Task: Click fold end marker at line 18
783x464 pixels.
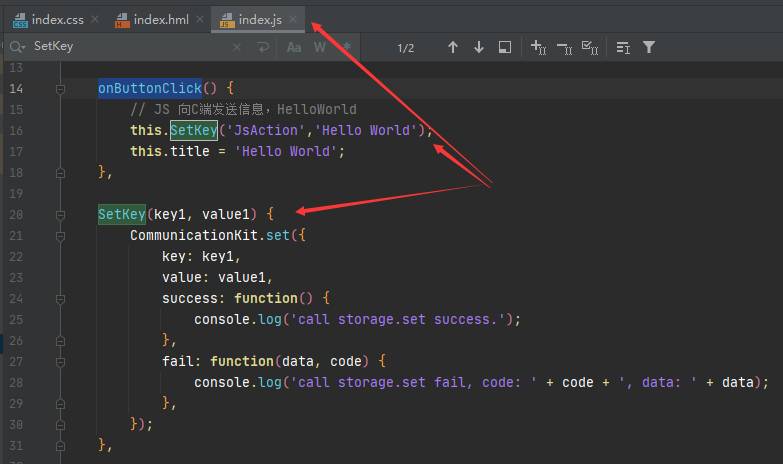Action: click(60, 173)
